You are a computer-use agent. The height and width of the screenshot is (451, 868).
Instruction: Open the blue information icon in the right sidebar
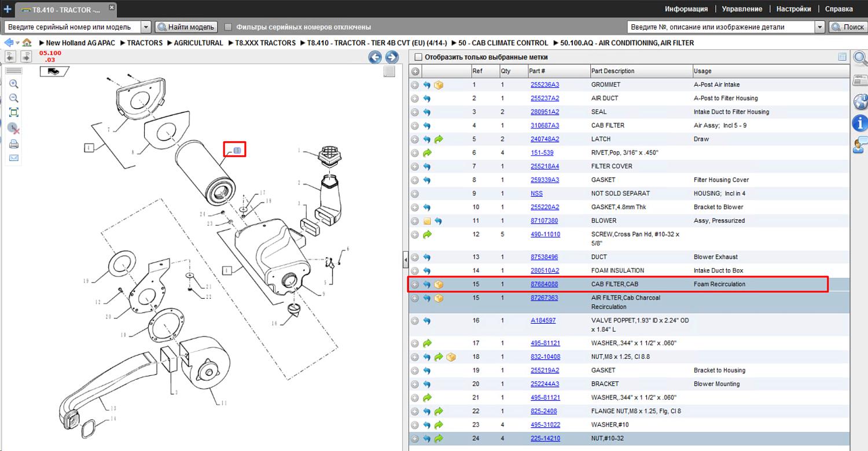point(860,123)
